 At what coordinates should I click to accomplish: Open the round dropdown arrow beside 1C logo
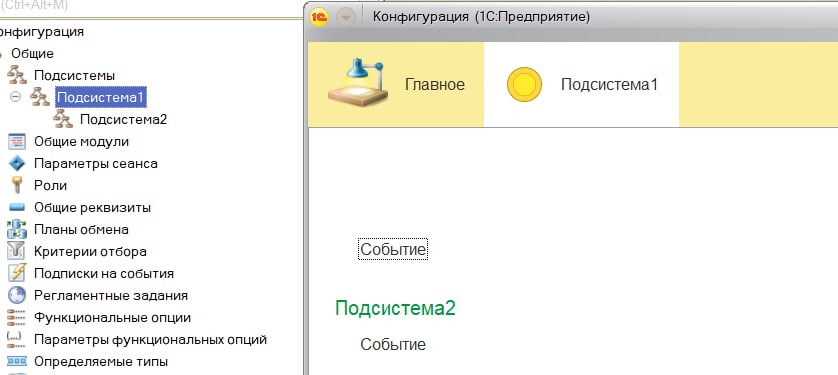[x=347, y=18]
